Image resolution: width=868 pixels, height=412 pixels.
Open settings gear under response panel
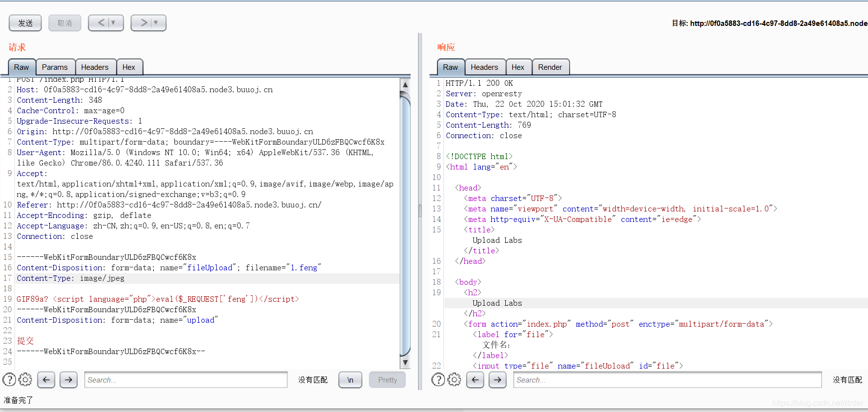point(454,380)
